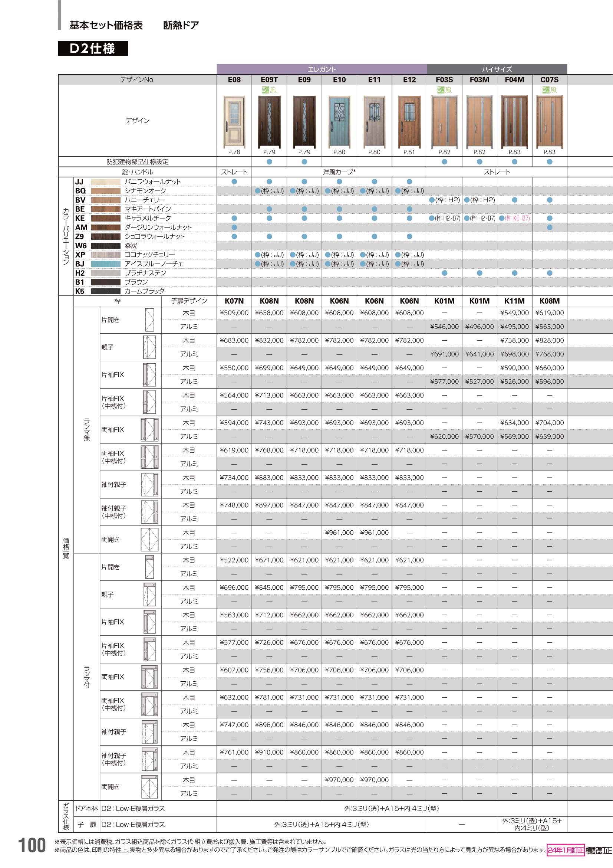This screenshot has height=868, width=613.
Task: Click the E08 availability dot in AM row
Action: point(234,227)
